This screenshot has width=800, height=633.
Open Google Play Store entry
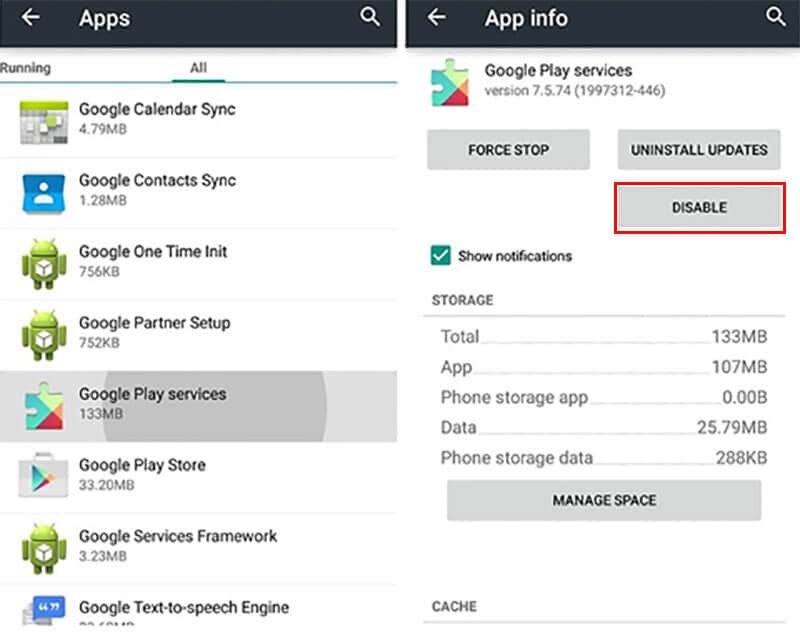coord(198,477)
